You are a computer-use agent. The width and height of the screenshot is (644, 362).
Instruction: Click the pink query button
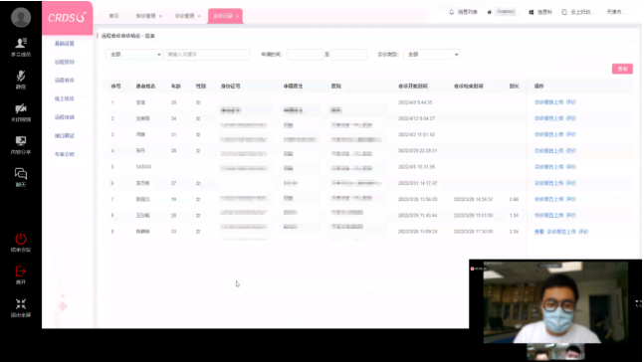[622, 69]
